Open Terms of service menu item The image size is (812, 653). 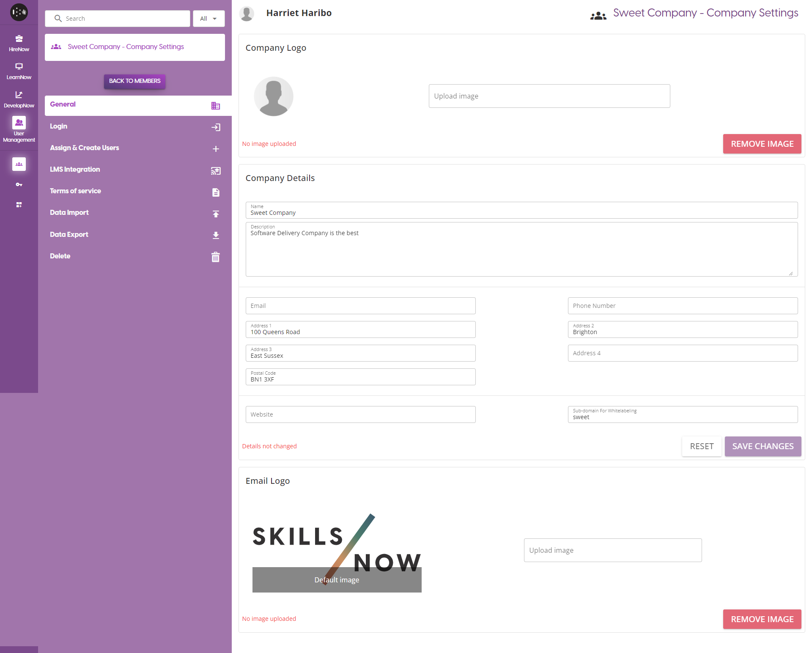(x=76, y=191)
